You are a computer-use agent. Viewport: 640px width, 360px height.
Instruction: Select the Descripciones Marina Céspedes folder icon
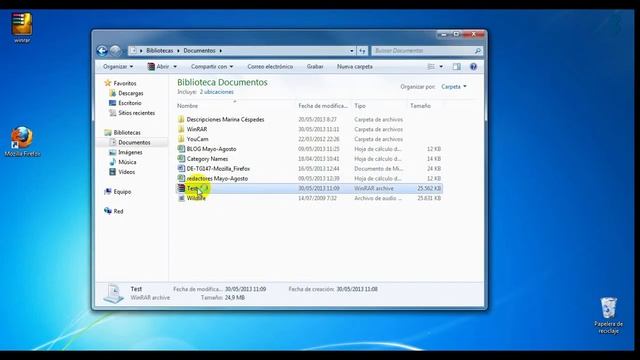click(x=181, y=119)
